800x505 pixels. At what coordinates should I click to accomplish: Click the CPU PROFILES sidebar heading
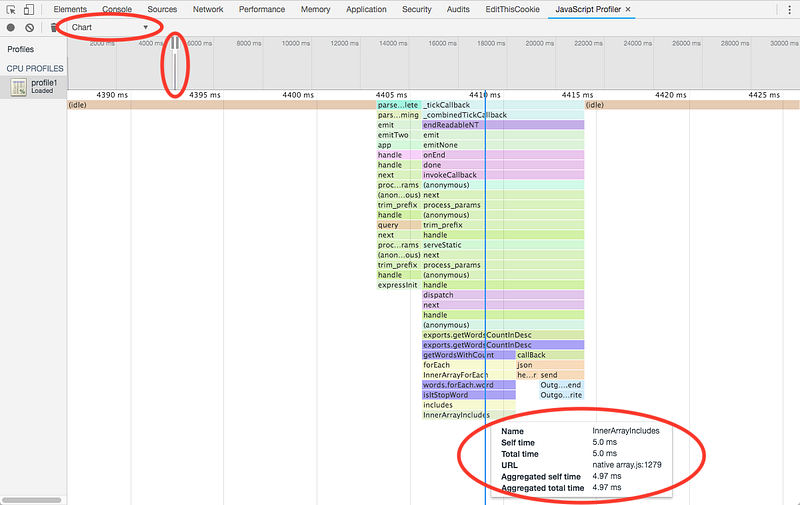point(35,68)
